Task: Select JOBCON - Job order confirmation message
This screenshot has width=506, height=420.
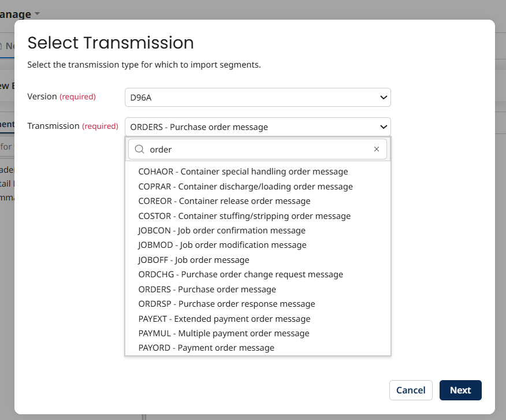Action: click(222, 230)
